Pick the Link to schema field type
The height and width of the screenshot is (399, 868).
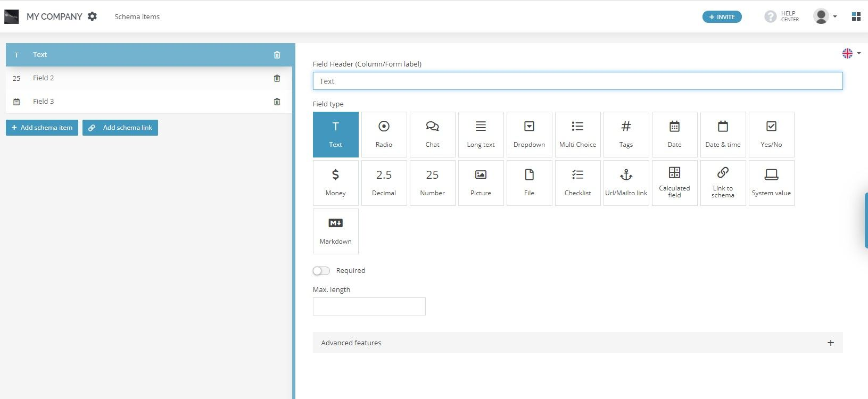coord(723,183)
